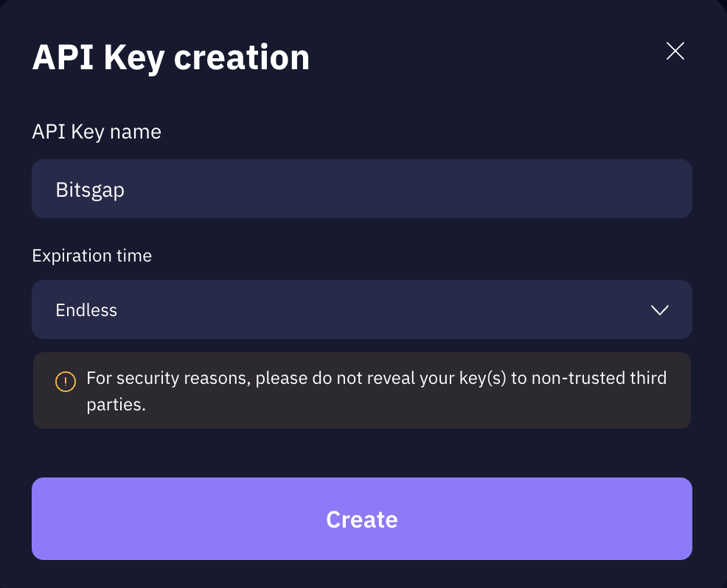Image resolution: width=727 pixels, height=588 pixels.
Task: Submit the new API key with Create
Action: [x=361, y=519]
